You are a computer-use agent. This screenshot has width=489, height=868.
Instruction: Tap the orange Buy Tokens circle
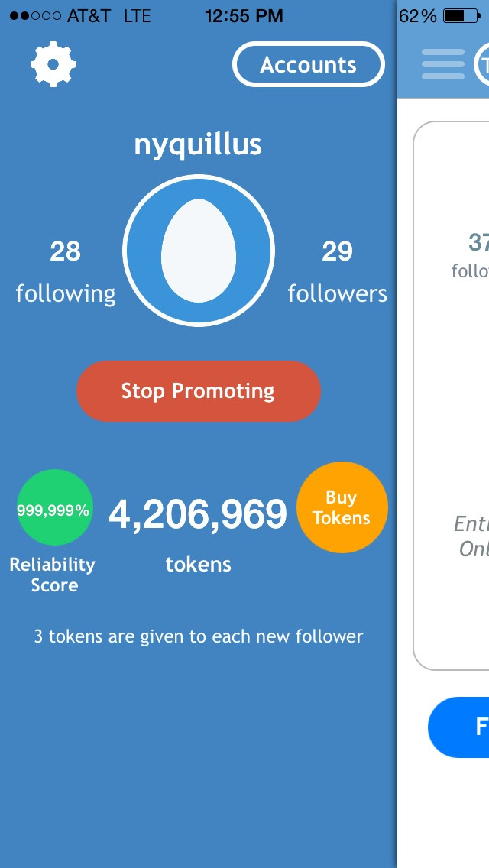[342, 507]
